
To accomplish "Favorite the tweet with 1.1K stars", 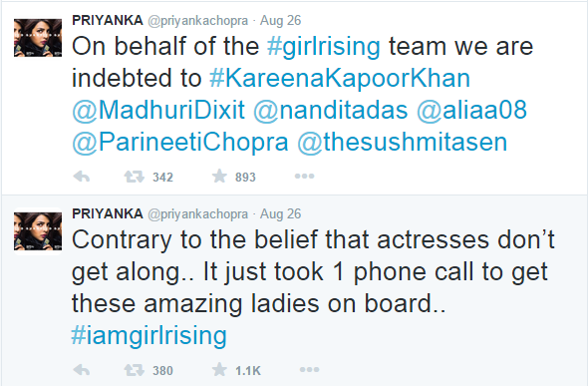I will point(219,369).
